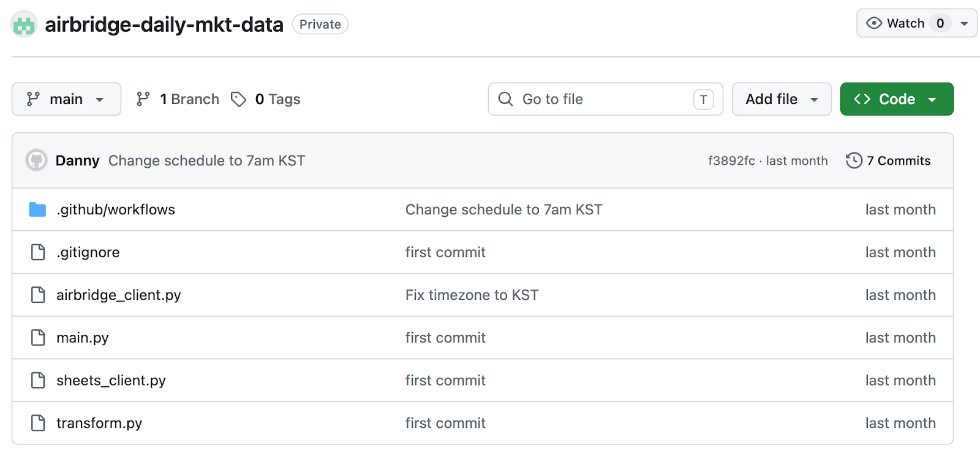This screenshot has height=450, width=980.
Task: Click the tag icon beside 0 Tags
Action: click(x=238, y=99)
